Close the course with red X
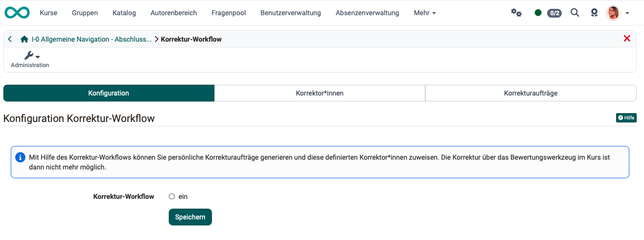The width and height of the screenshot is (644, 240). pos(627,39)
